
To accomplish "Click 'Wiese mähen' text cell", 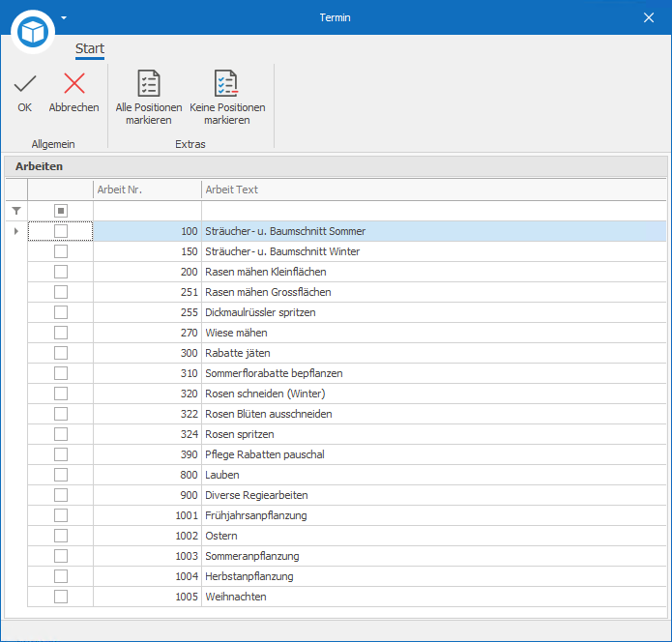I will point(434,333).
